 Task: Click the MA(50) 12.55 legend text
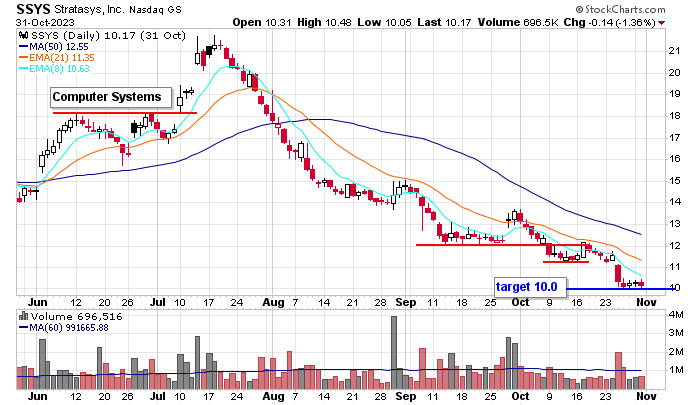(58, 46)
